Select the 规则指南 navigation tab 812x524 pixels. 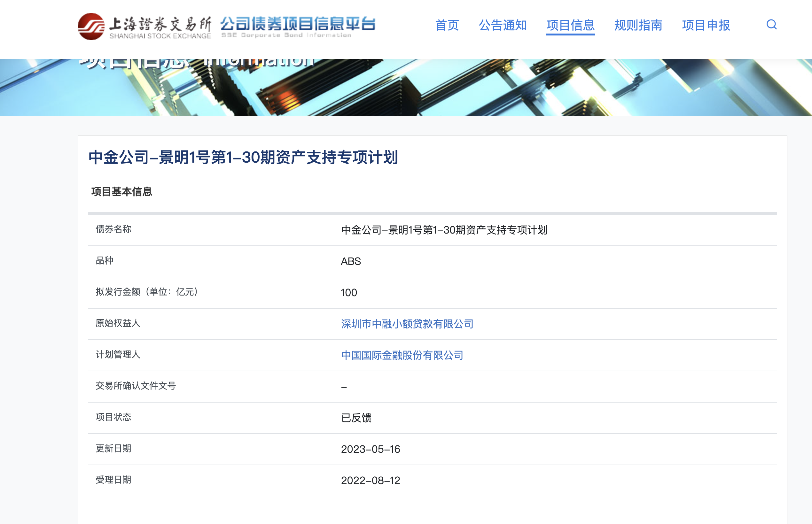638,26
